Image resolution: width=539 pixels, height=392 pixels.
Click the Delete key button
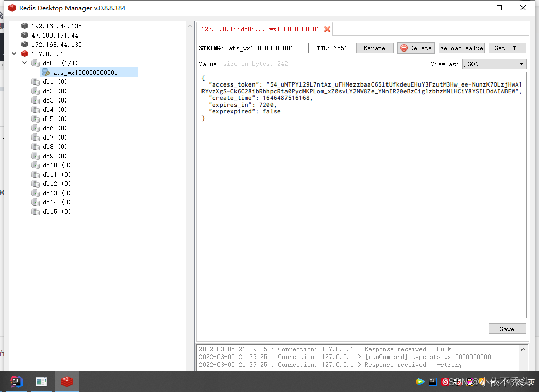point(416,48)
